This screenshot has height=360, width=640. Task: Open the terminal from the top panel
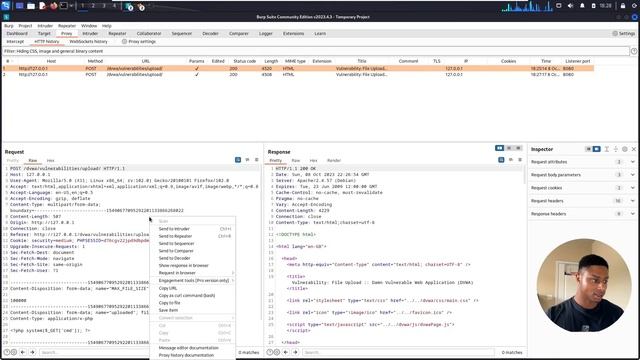coord(64,6)
